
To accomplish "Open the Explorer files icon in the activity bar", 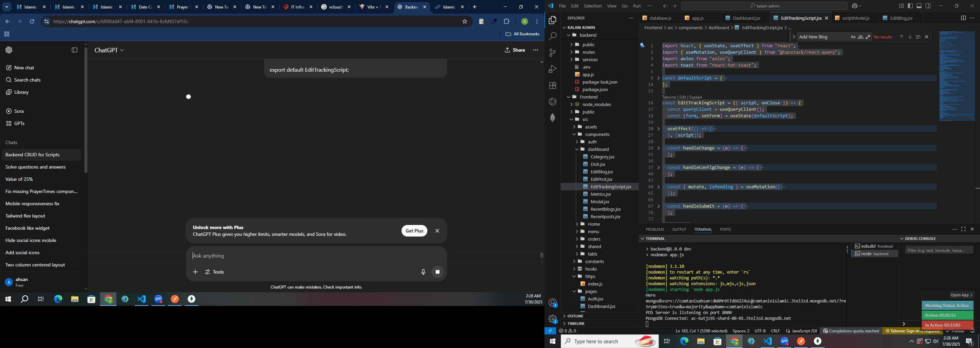I will tap(552, 20).
